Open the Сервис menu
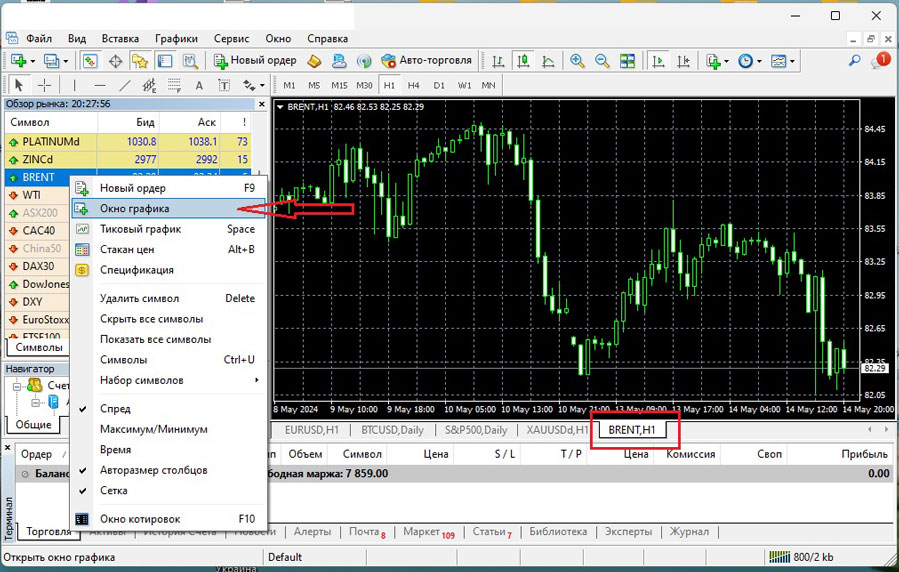The height and width of the screenshot is (572, 899). [x=231, y=39]
